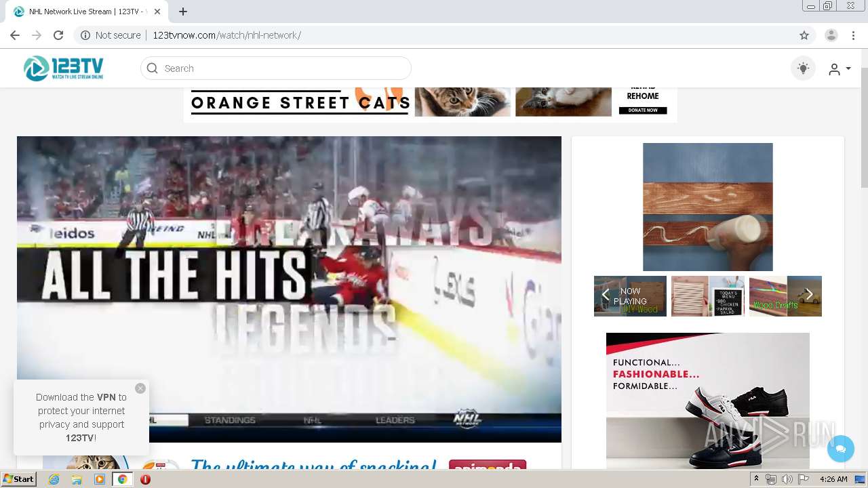Open the Chrome three-dot menu

[x=854, y=35]
